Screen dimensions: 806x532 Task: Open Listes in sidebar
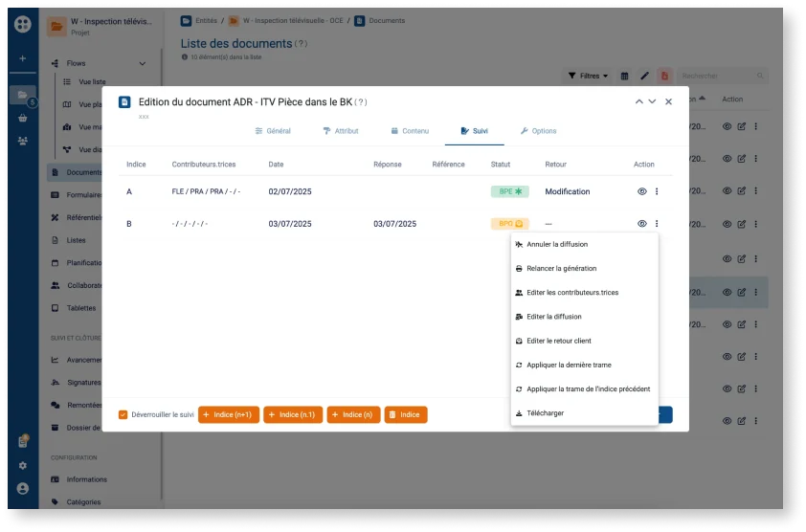76,240
